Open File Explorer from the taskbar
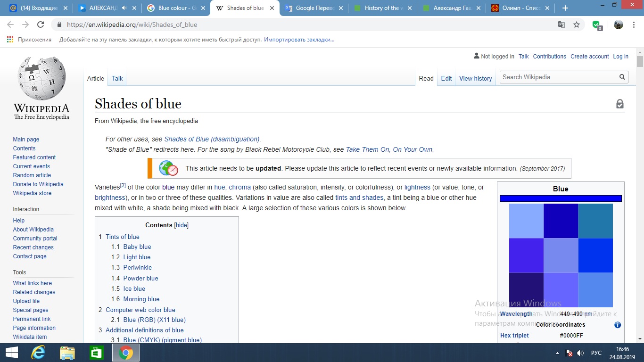644x362 pixels. [x=67, y=353]
